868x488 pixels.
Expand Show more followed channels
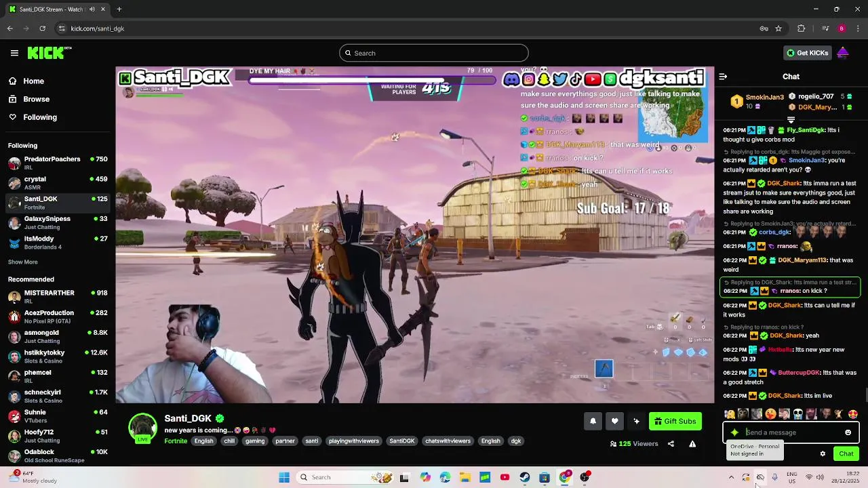23,262
